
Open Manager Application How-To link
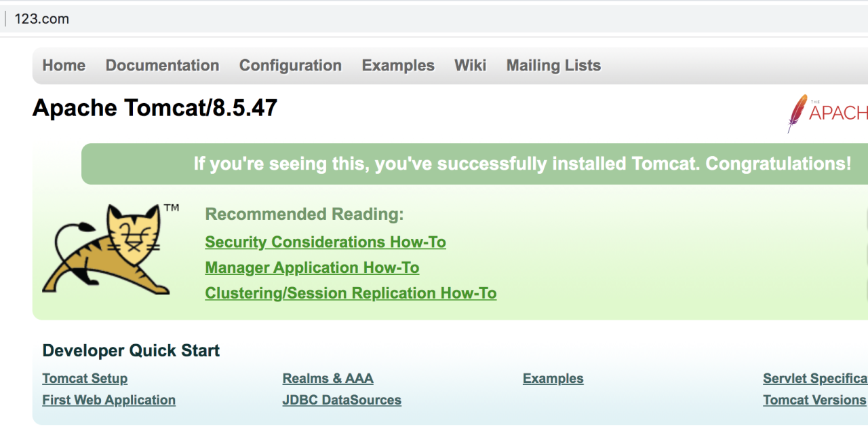point(312,268)
